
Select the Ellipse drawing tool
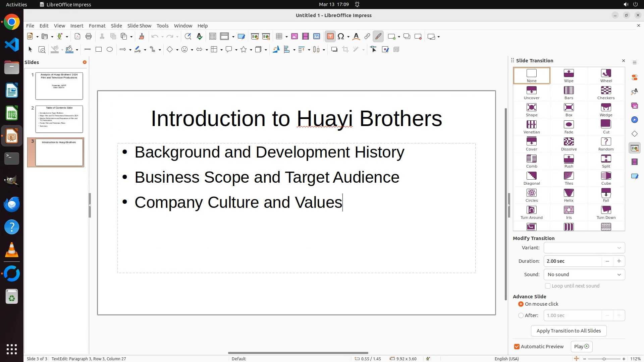pos(110,50)
